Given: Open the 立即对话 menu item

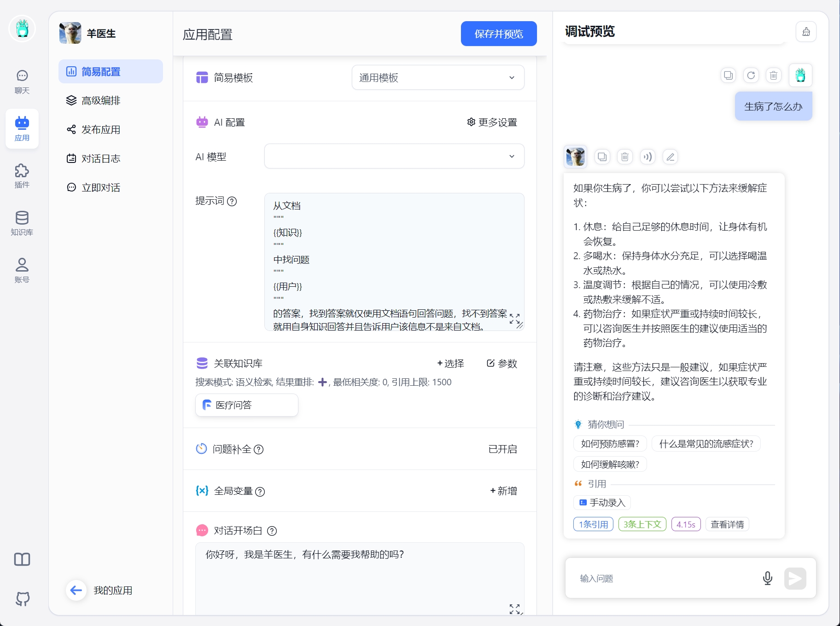Looking at the screenshot, I should (111, 187).
